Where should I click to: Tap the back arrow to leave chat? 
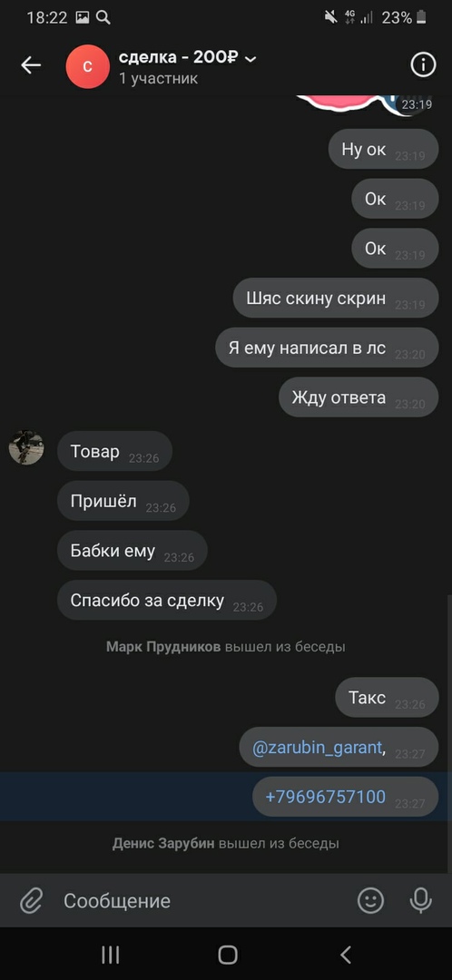(31, 65)
